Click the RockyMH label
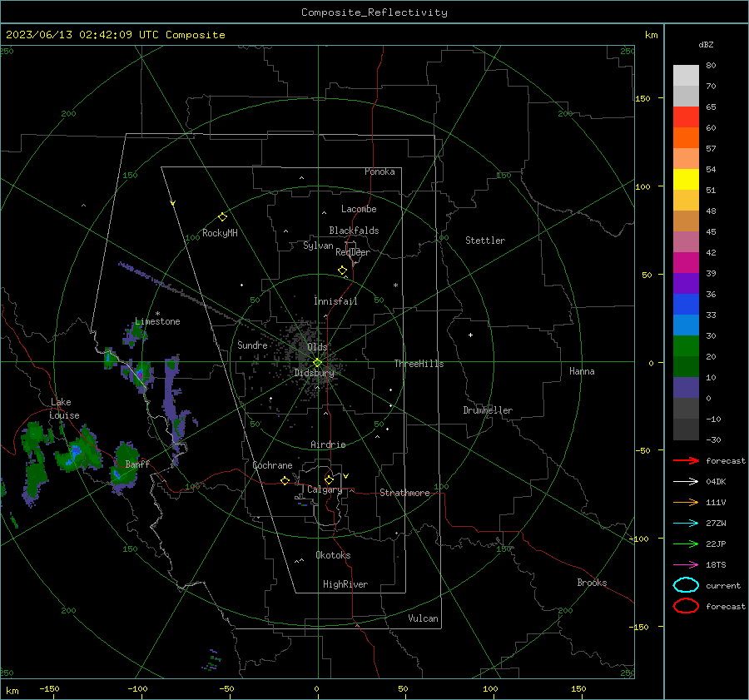This screenshot has width=749, height=700. (220, 233)
